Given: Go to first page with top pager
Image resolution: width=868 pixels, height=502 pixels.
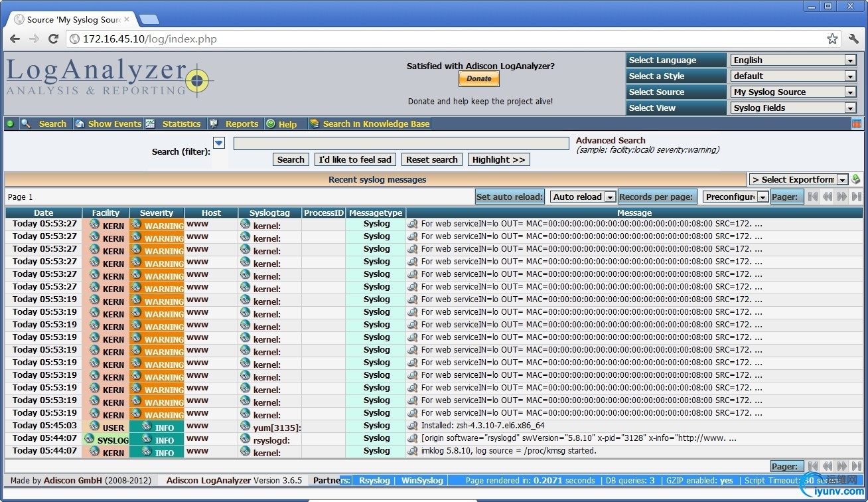Looking at the screenshot, I should 812,197.
